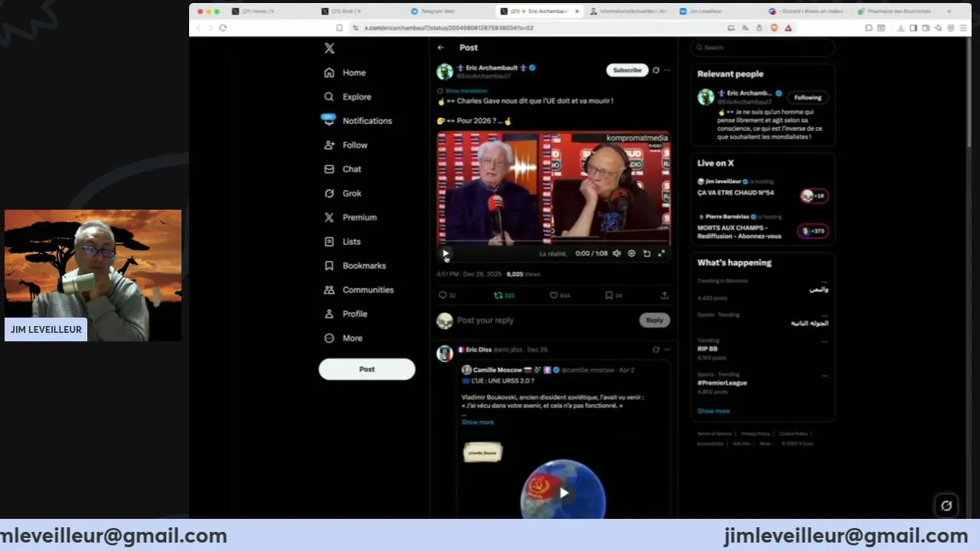
Task: Open Communities in the X sidebar
Action: pos(358,290)
